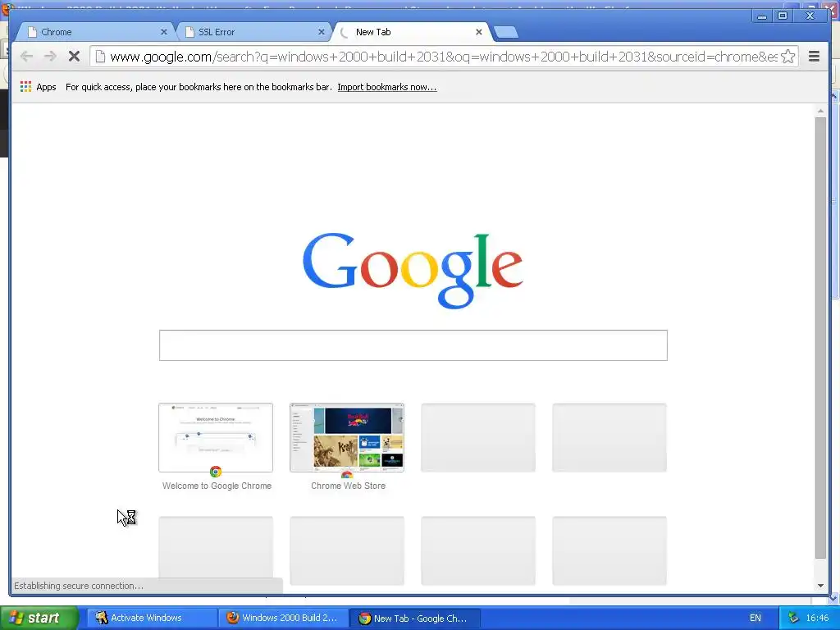Open the Windows start menu
The image size is (840, 630).
click(39, 618)
